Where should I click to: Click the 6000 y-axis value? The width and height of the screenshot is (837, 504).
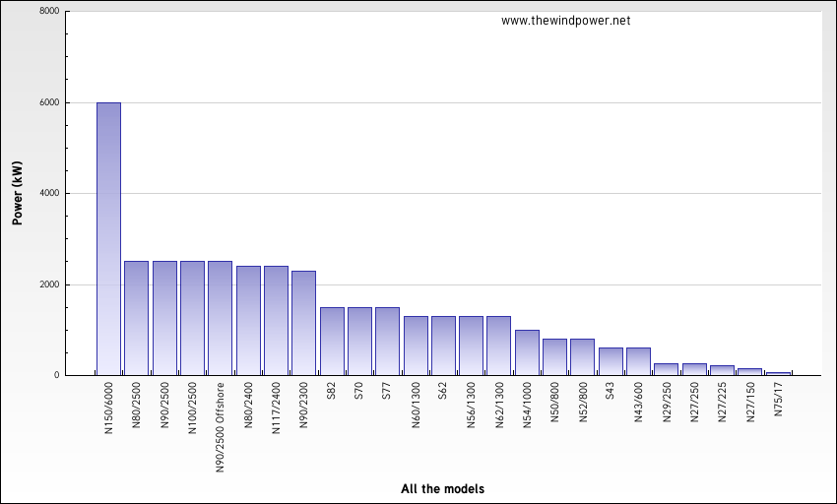49,102
